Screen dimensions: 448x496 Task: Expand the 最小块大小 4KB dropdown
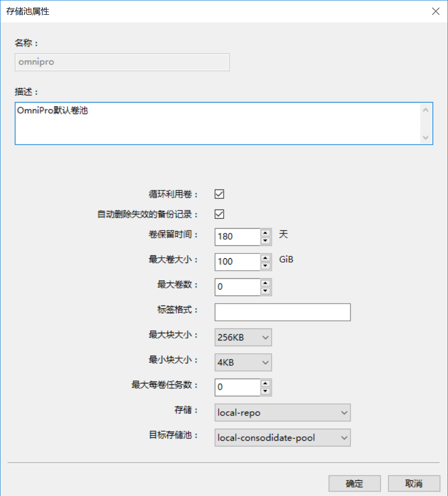tap(243, 362)
